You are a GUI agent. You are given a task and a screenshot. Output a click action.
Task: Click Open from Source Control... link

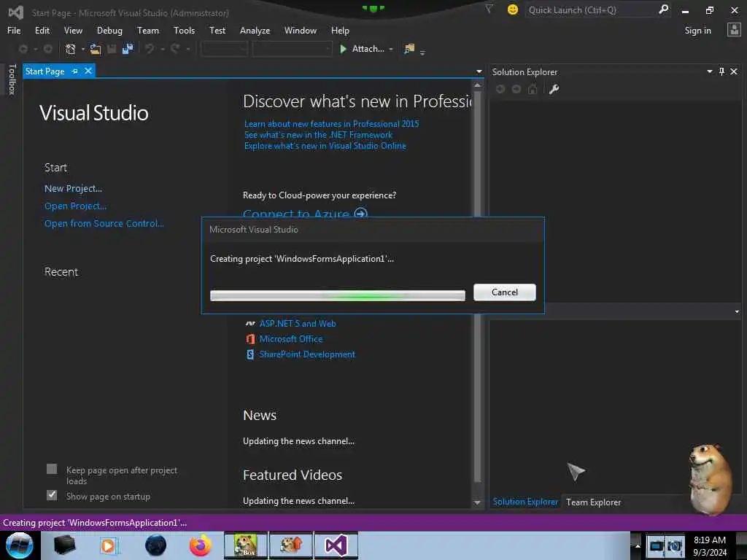click(104, 223)
